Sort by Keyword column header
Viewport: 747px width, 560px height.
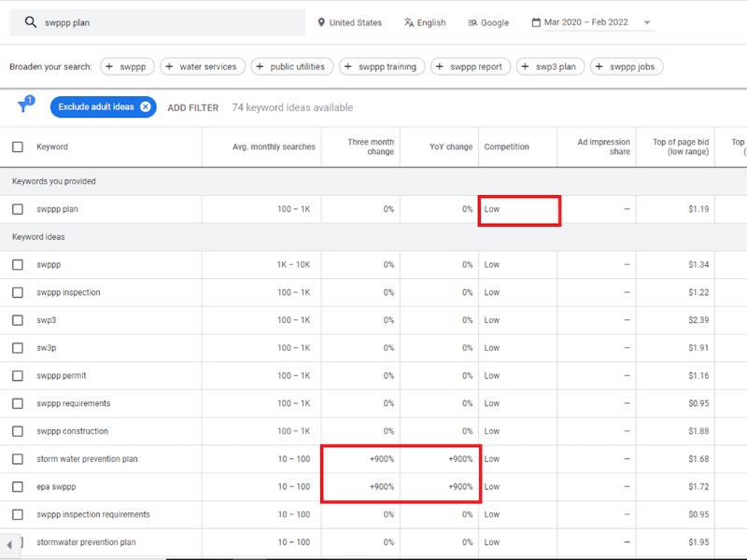(x=52, y=147)
